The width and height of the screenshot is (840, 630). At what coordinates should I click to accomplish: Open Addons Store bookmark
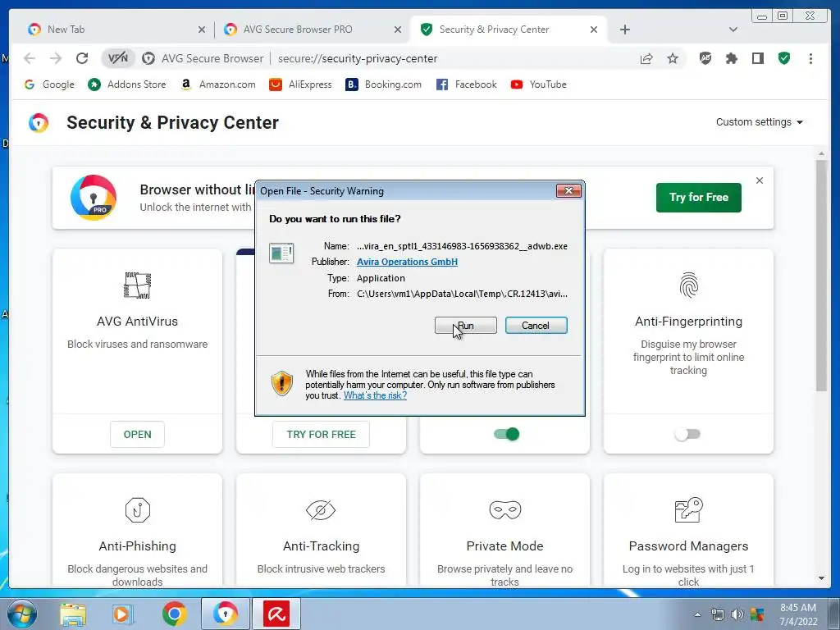coord(127,84)
